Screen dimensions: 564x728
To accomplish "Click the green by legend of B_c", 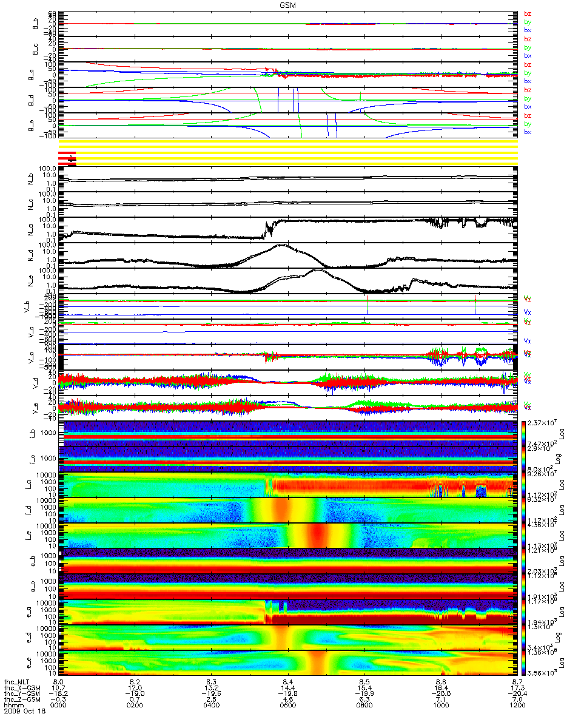I will click(x=527, y=47).
